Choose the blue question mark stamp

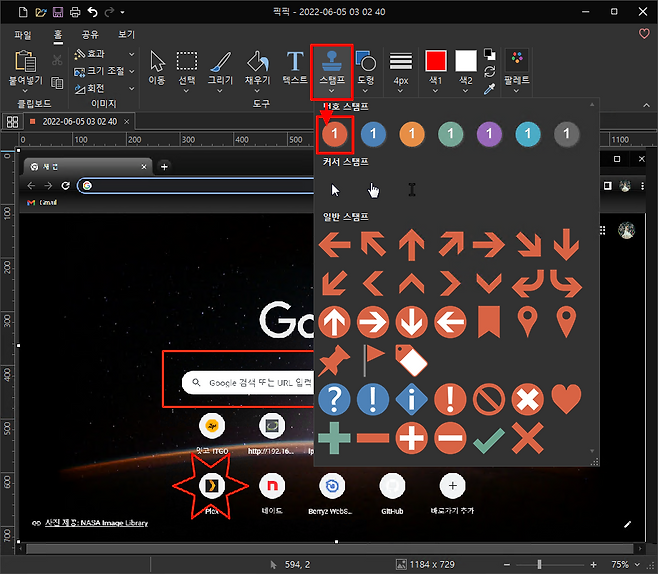coord(334,399)
